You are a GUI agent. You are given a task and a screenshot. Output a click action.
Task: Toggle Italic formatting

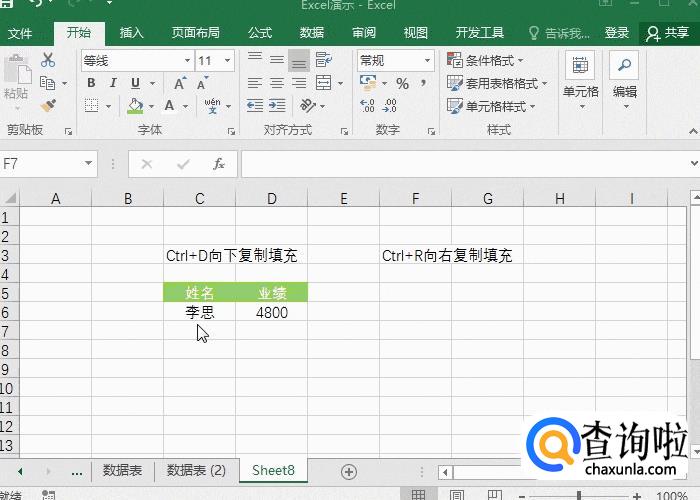tap(113, 83)
